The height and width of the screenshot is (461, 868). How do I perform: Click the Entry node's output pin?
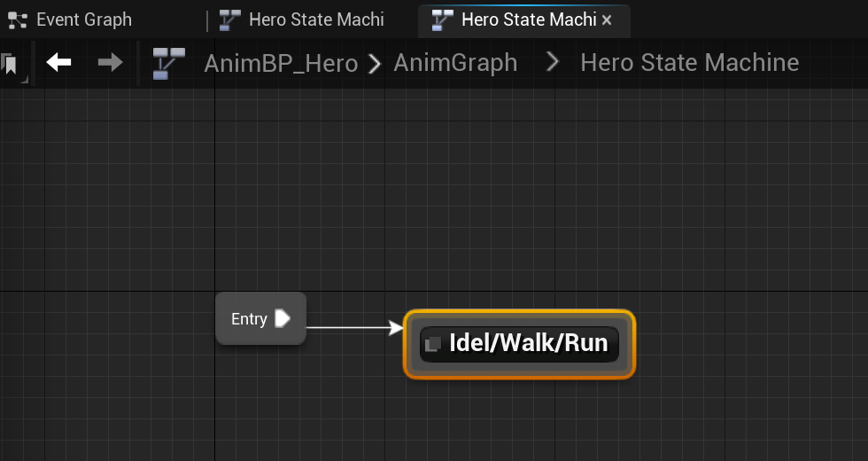283,318
